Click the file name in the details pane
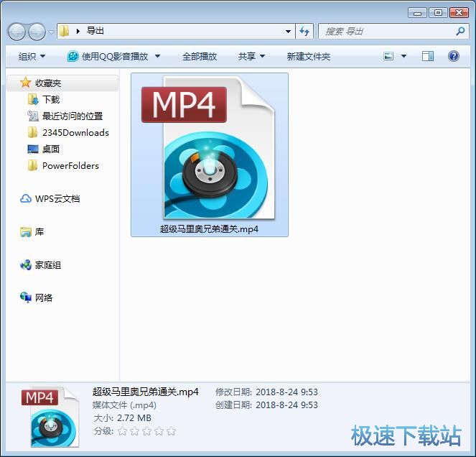Image resolution: width=476 pixels, height=457 pixels. pos(146,392)
